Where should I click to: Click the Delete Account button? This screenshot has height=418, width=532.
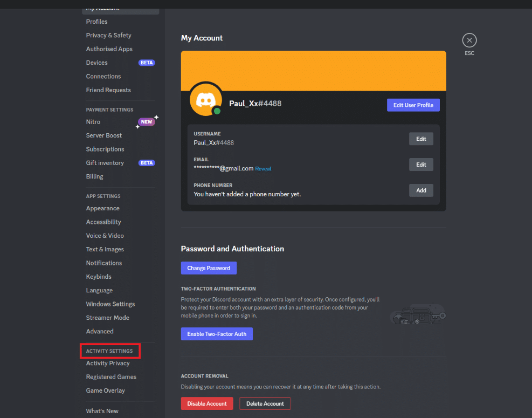[x=265, y=403]
